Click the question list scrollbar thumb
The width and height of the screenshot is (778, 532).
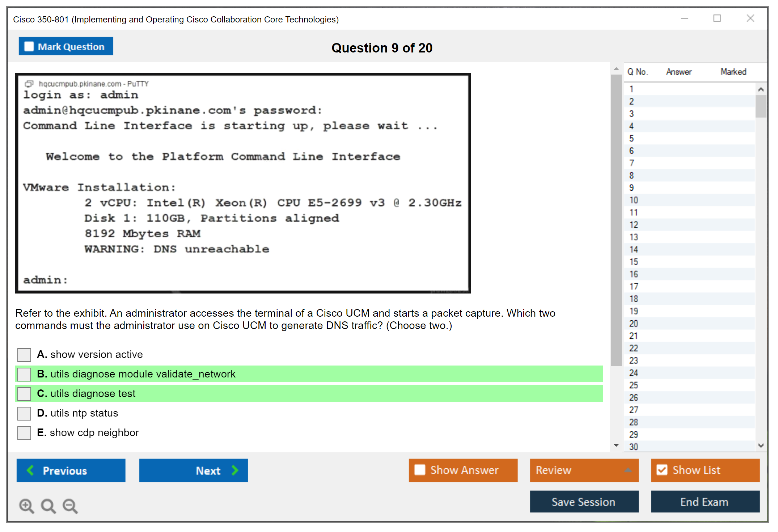761,106
